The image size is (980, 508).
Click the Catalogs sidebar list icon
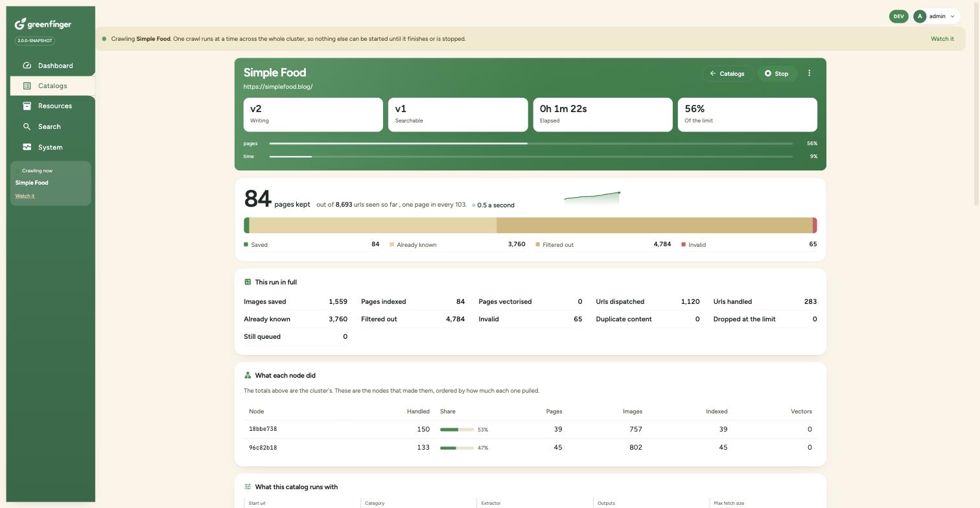pos(27,86)
